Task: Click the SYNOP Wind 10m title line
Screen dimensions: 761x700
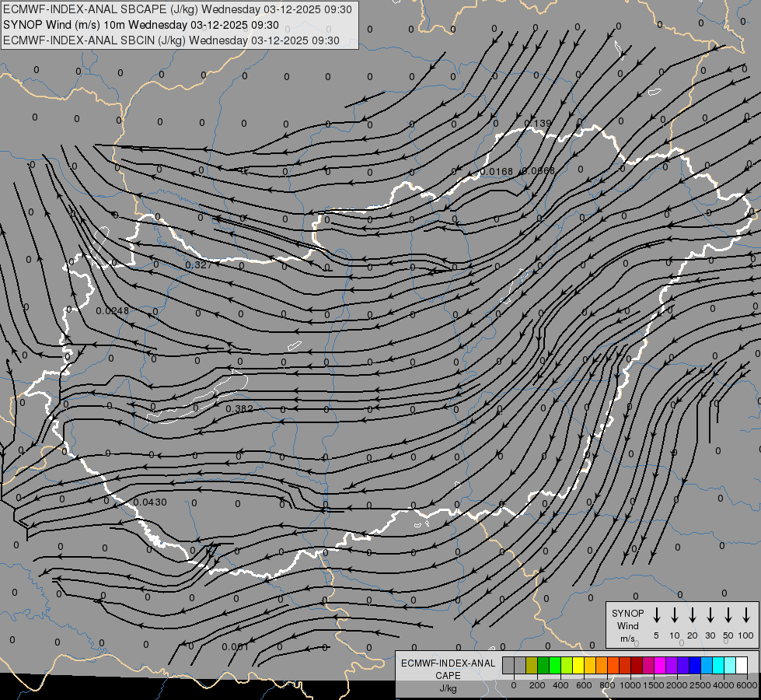Action: [141, 25]
